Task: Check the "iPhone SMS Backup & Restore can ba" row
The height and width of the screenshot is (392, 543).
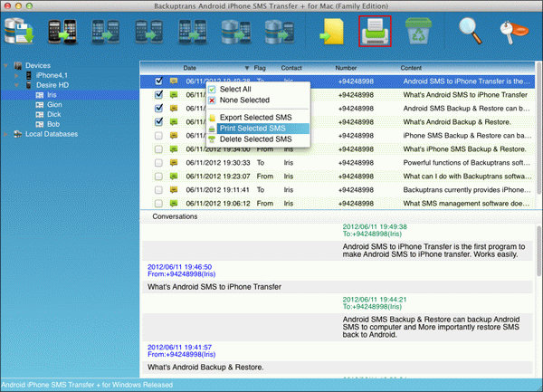Action: [158, 136]
